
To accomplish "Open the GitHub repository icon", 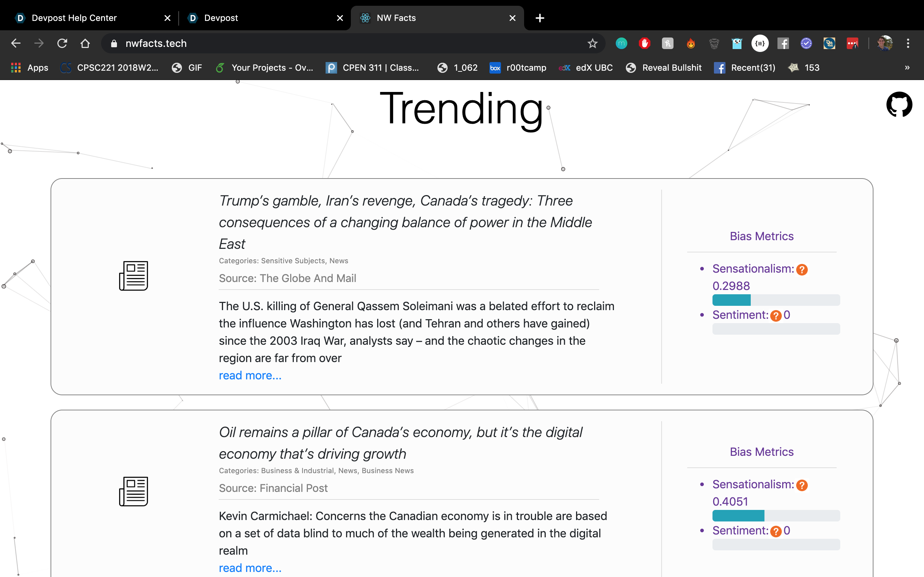I will 899,104.
